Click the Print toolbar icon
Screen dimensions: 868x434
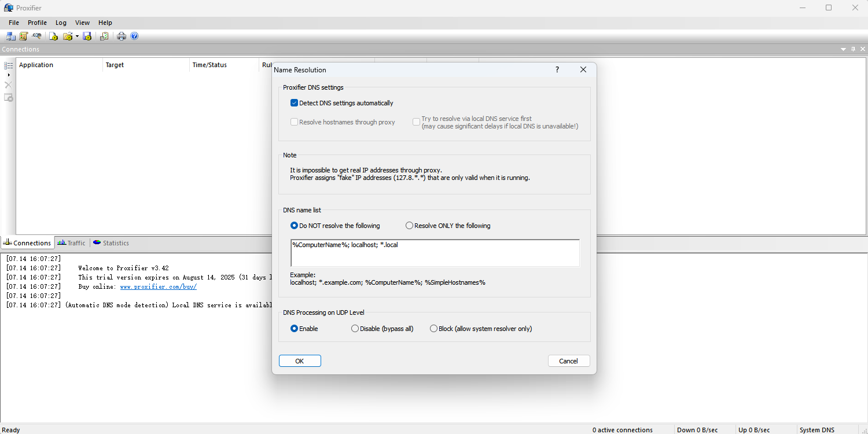tap(122, 36)
